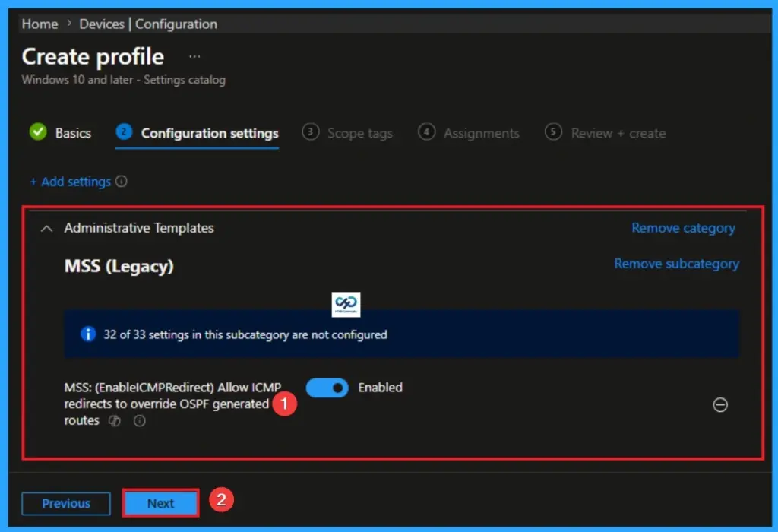Viewport: 778px width, 532px height.
Task: Click the Next button
Action: tap(160, 503)
